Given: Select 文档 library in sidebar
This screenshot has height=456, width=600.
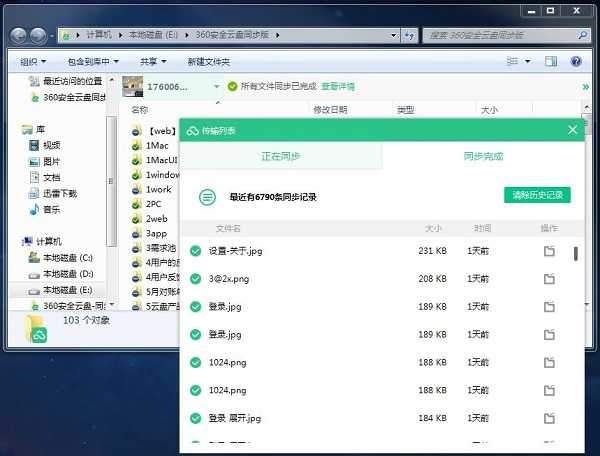Looking at the screenshot, I should pos(45,178).
